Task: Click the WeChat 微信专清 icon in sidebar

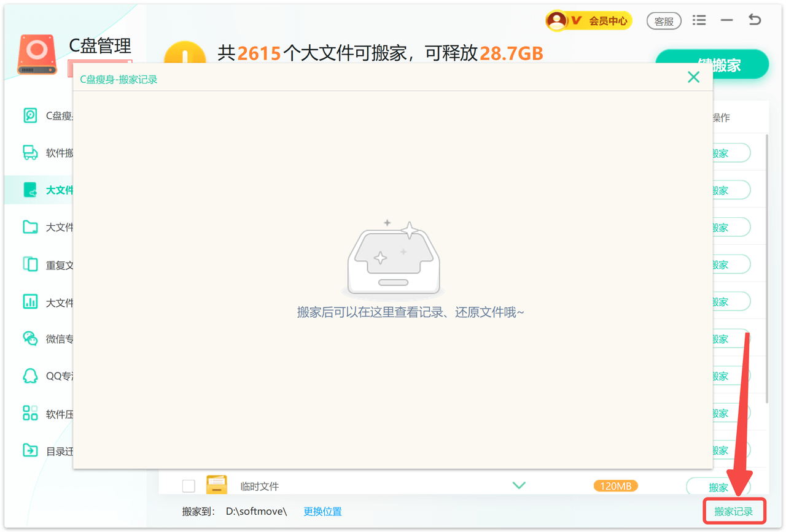Action: (x=30, y=339)
